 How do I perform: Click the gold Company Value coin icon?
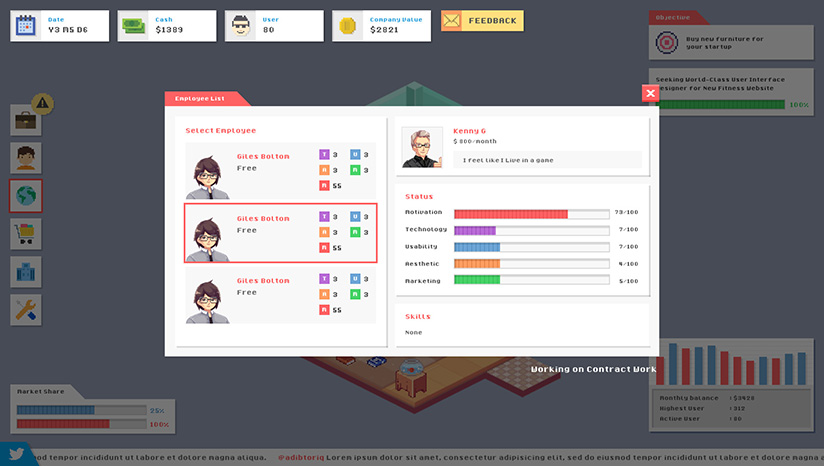click(x=347, y=25)
